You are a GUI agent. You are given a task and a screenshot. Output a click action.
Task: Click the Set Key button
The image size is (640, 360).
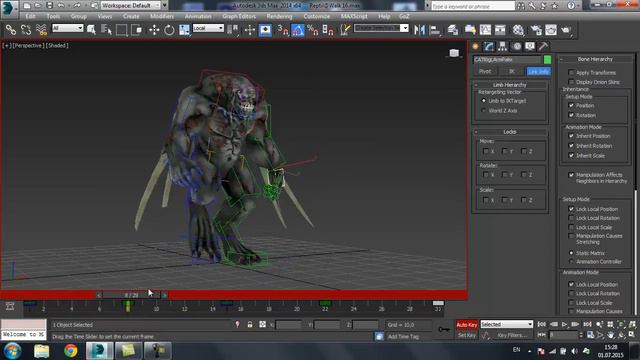[467, 335]
